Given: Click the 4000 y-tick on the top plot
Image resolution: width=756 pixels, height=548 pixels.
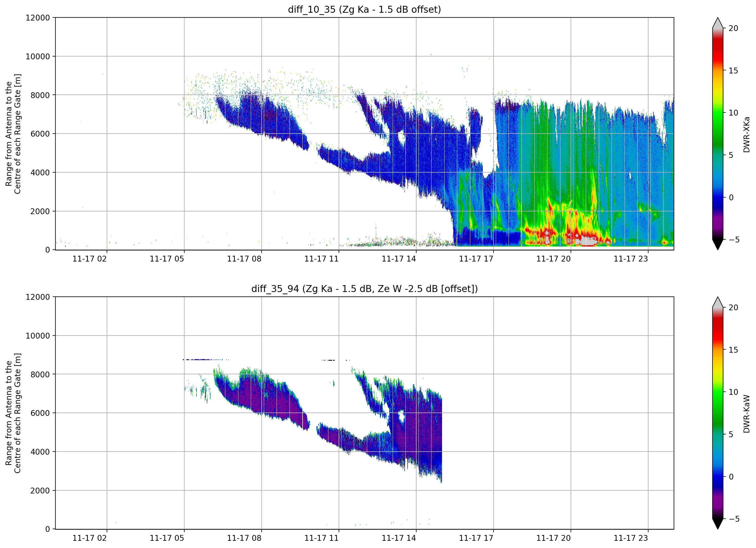Looking at the screenshot, I should pos(40,172).
